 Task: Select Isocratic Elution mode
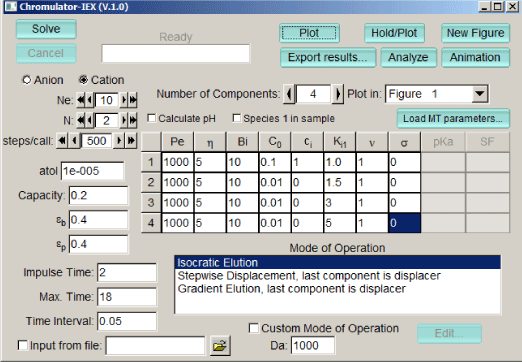click(337, 262)
